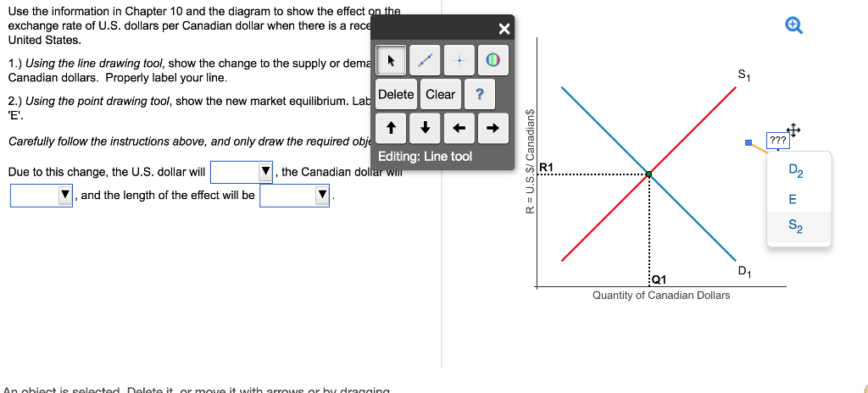
Task: Select the arrow pointer tool
Action: (x=391, y=62)
